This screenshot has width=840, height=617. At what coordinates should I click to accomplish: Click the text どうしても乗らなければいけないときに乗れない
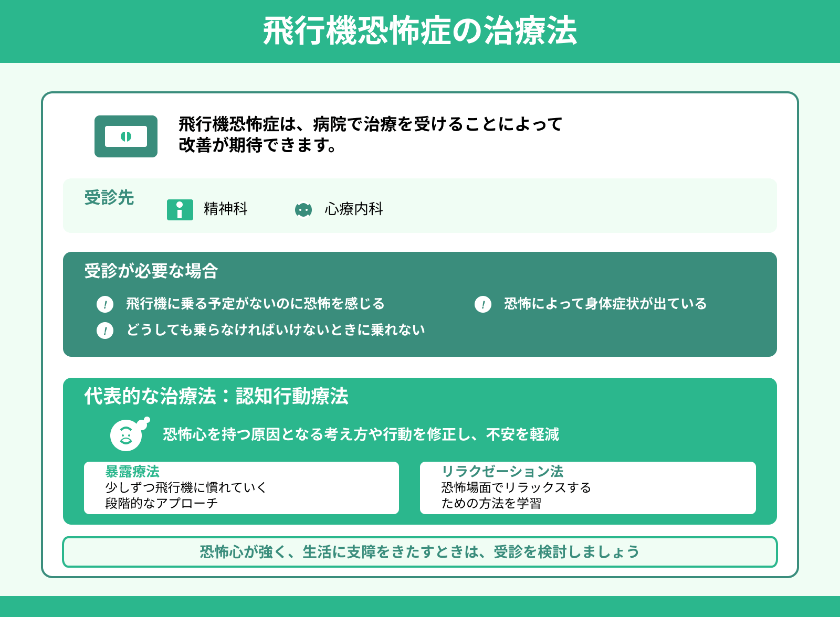click(x=276, y=330)
